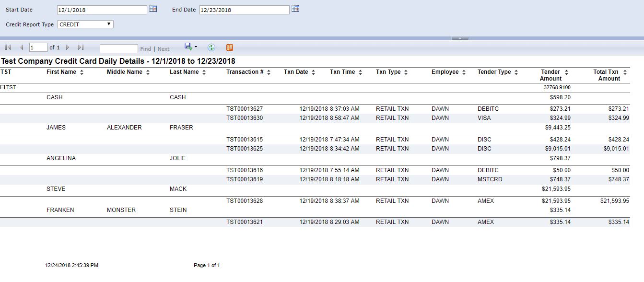Click the orange data feed icon

click(x=230, y=47)
